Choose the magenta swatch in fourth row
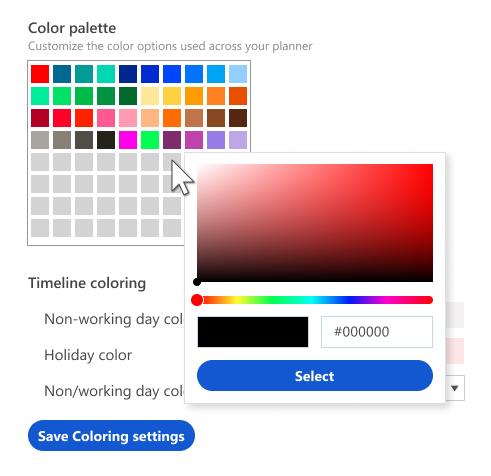This screenshot has height=476, width=491. pos(128,140)
